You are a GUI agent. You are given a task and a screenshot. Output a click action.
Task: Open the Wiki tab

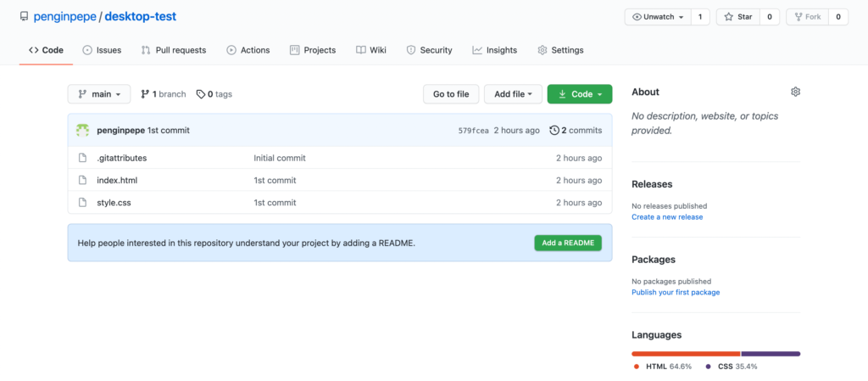pos(371,50)
